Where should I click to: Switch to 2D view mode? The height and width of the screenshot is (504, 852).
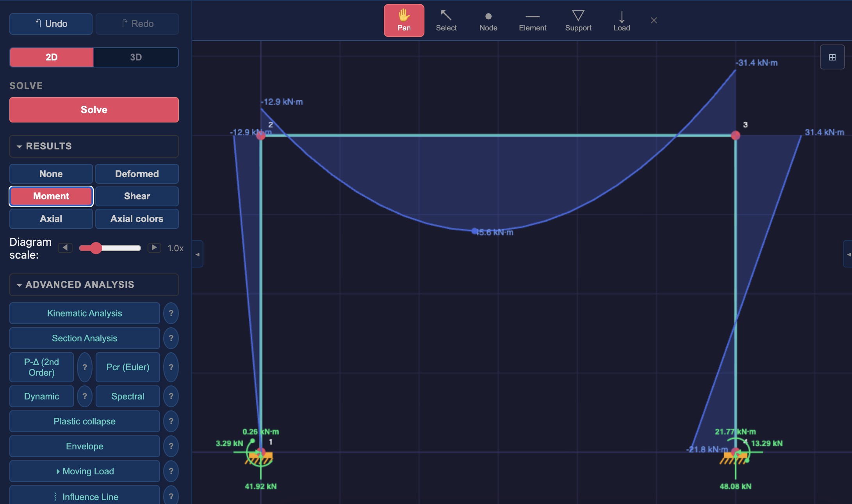click(x=52, y=57)
